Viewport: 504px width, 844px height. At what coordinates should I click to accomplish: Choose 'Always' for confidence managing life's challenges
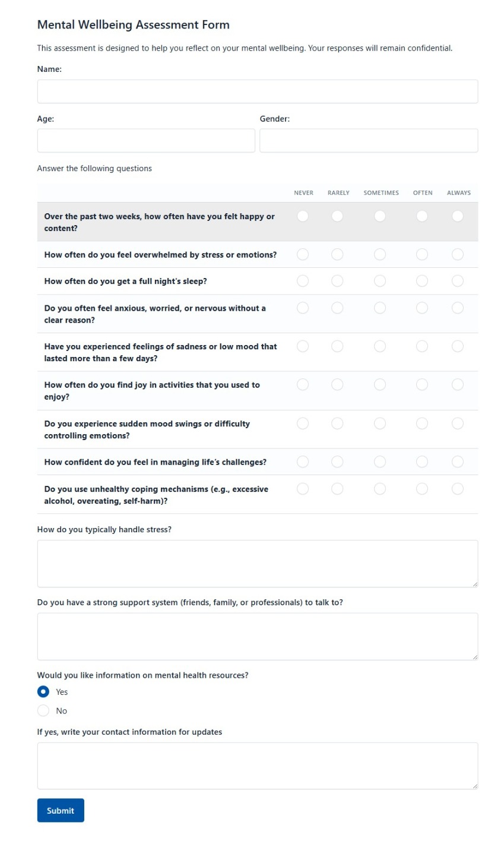[x=458, y=461]
